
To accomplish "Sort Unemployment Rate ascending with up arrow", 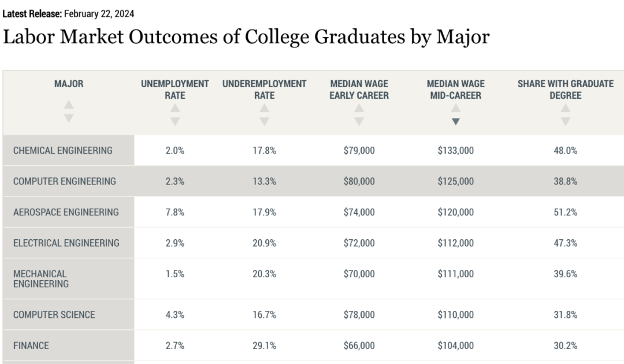I will point(175,109).
